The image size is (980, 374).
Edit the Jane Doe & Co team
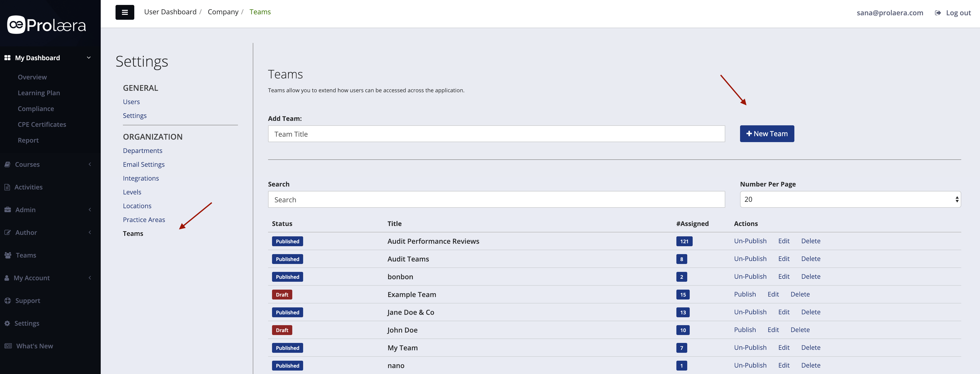(x=784, y=312)
